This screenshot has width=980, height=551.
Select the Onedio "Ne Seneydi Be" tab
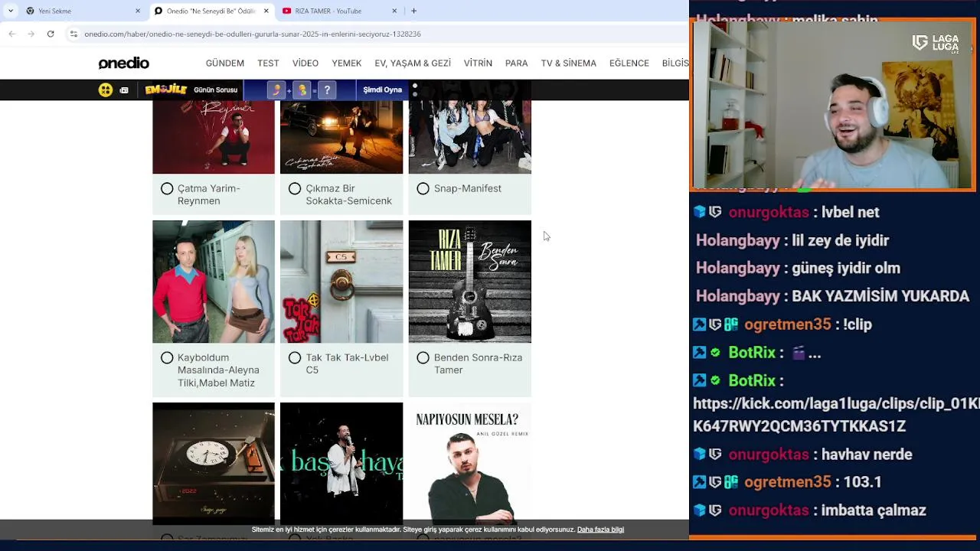(211, 11)
